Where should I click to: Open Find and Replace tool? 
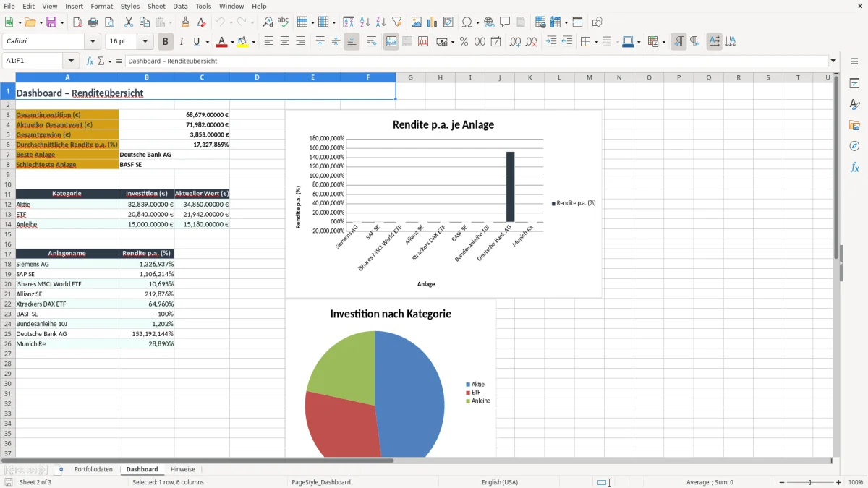point(268,22)
